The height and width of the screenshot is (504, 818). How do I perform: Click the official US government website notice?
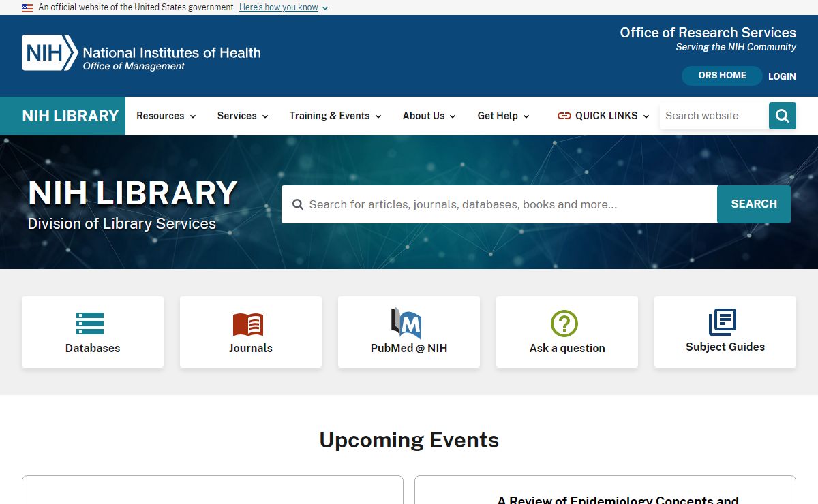point(136,7)
